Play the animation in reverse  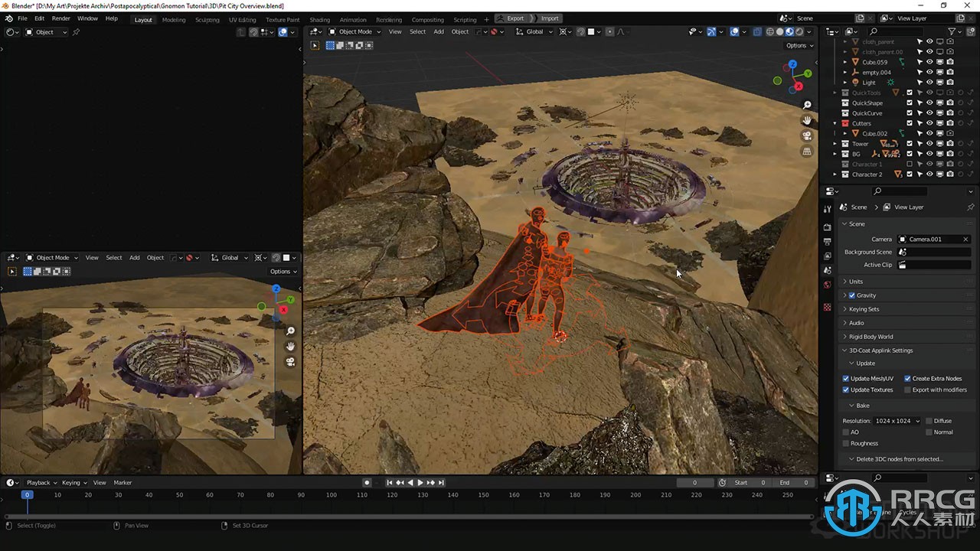point(410,483)
